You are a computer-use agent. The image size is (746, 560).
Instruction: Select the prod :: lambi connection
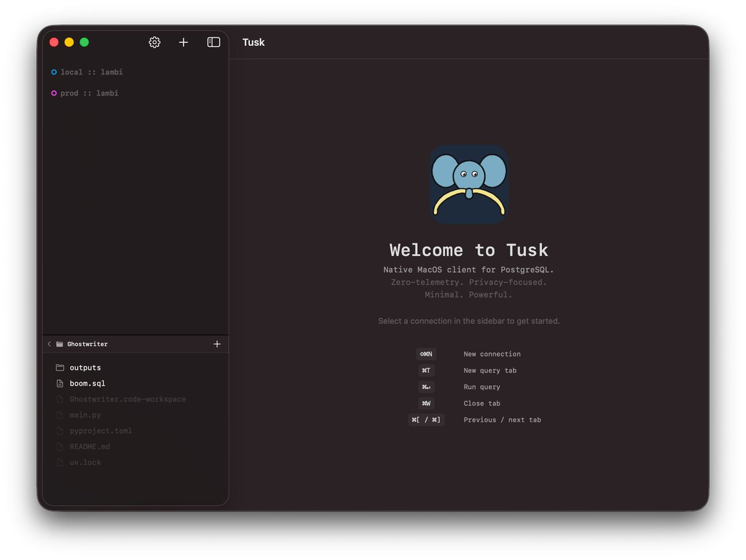pyautogui.click(x=89, y=93)
